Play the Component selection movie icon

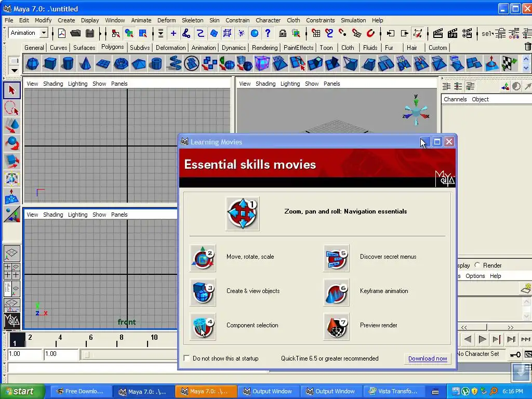coord(203,326)
